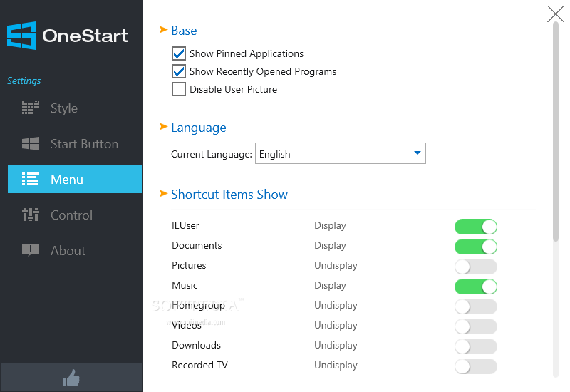The width and height of the screenshot is (570, 392).
Task: Turn off the Music shortcut toggle
Action: tap(475, 287)
